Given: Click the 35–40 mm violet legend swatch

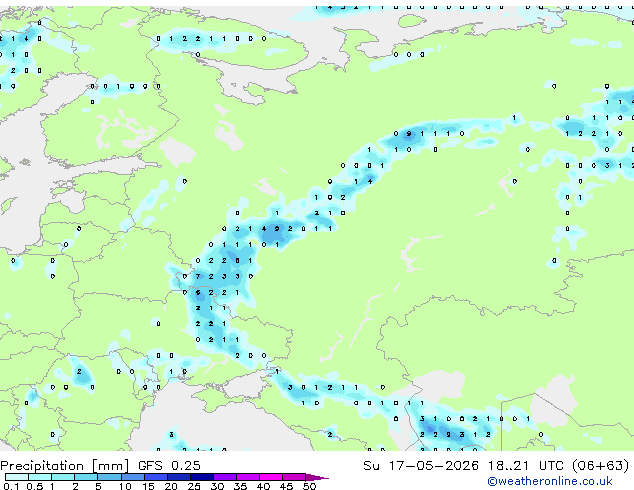Looking at the screenshot, I should pos(247,477).
